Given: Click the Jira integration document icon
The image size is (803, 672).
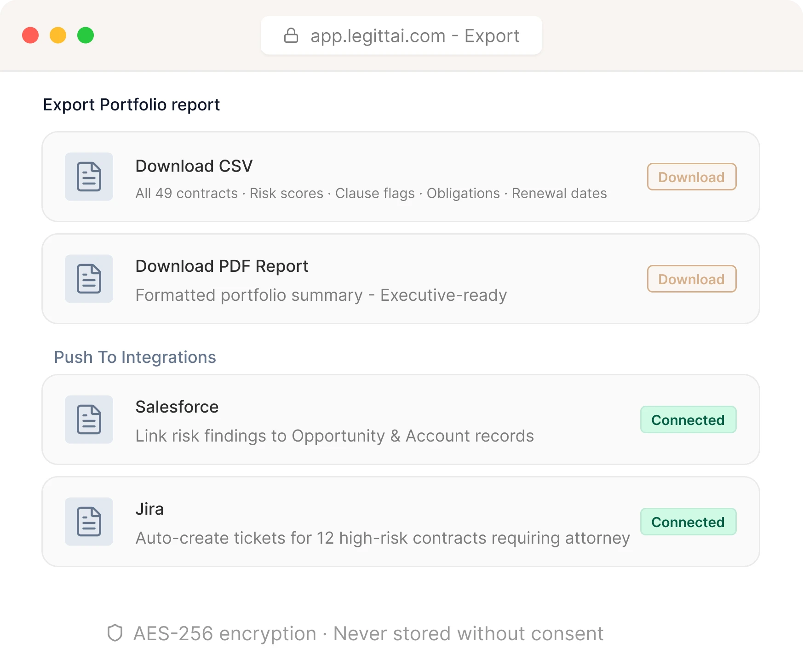Looking at the screenshot, I should (88, 521).
